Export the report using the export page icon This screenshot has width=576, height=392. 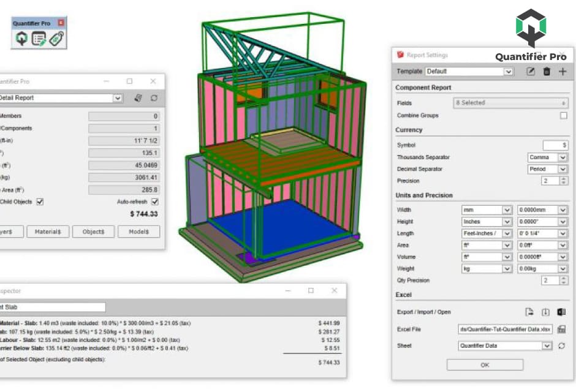(x=529, y=312)
